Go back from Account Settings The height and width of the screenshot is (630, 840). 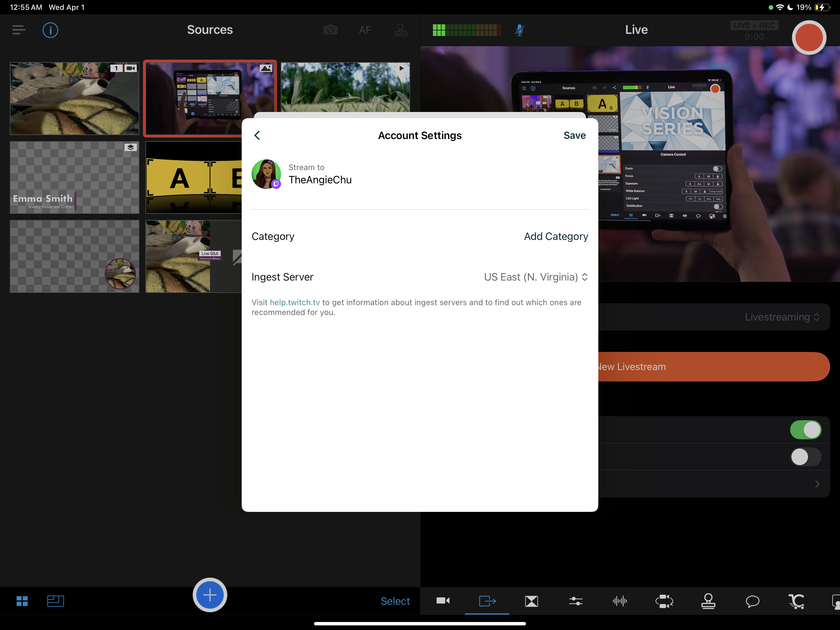pyautogui.click(x=257, y=135)
